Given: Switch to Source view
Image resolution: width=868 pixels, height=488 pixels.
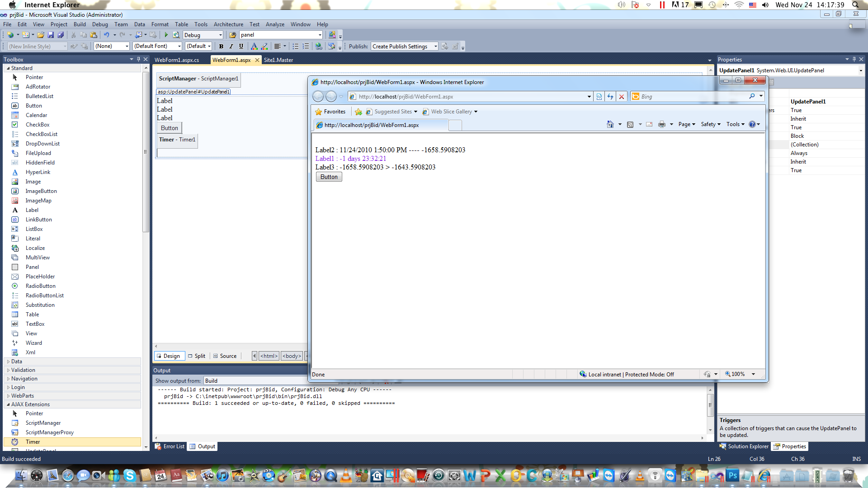Looking at the screenshot, I should point(225,356).
